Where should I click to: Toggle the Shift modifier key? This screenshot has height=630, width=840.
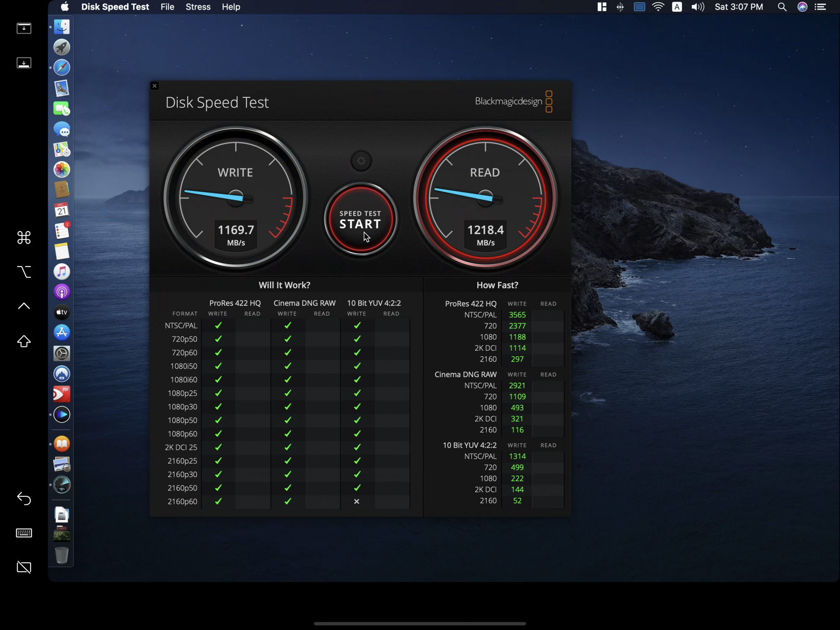point(24,341)
